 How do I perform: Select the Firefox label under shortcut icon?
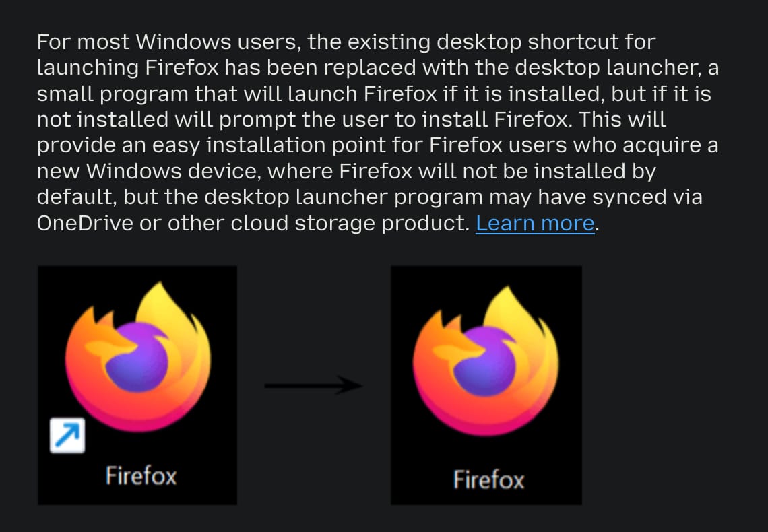[x=141, y=475]
